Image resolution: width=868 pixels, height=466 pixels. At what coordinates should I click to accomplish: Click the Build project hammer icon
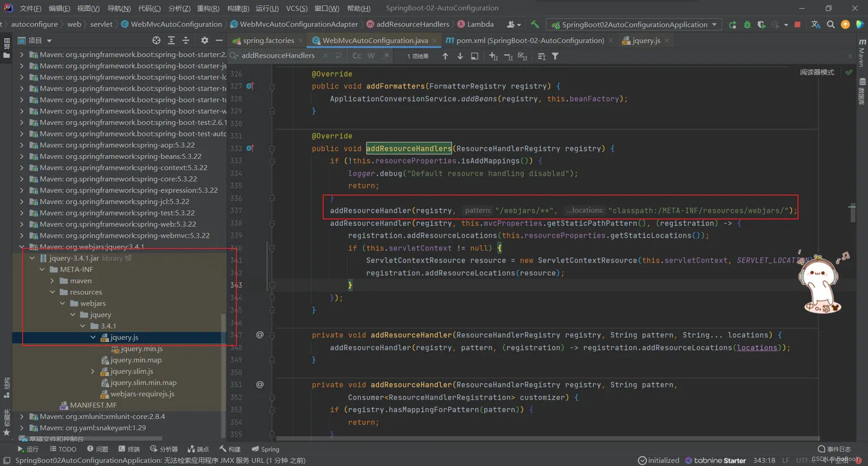pyautogui.click(x=535, y=25)
